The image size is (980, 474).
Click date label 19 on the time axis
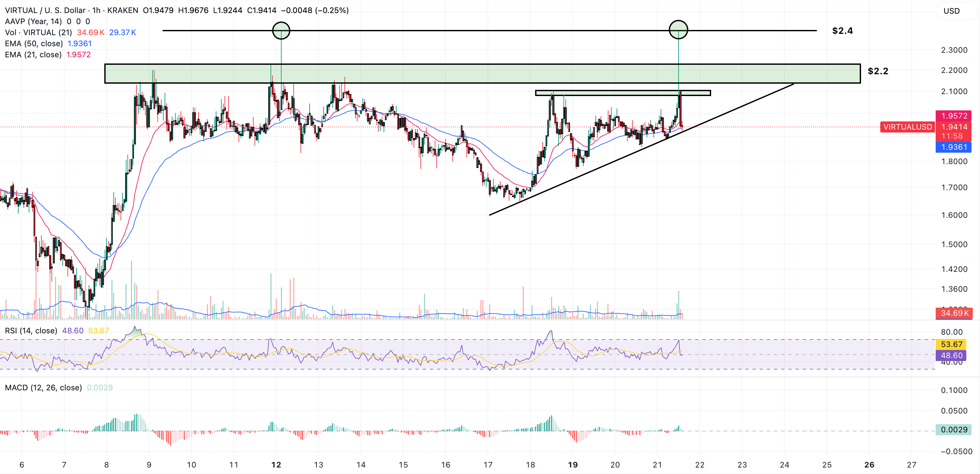pyautogui.click(x=573, y=465)
